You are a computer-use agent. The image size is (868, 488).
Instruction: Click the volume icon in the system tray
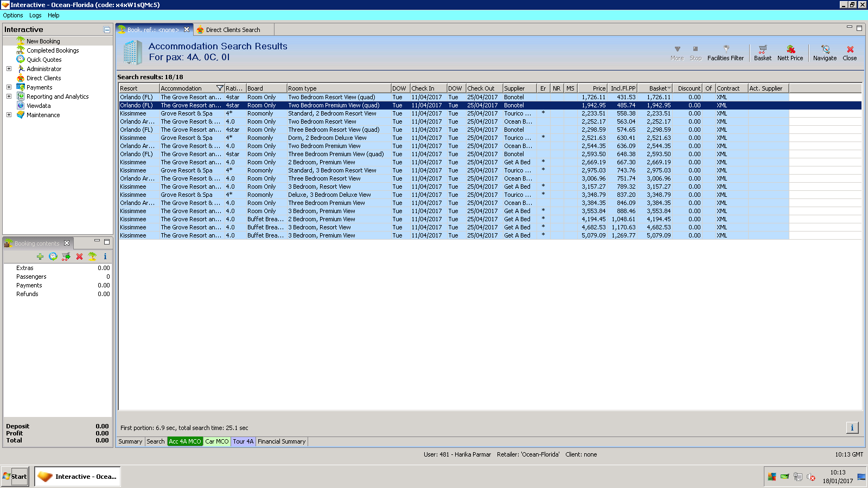[811, 477]
